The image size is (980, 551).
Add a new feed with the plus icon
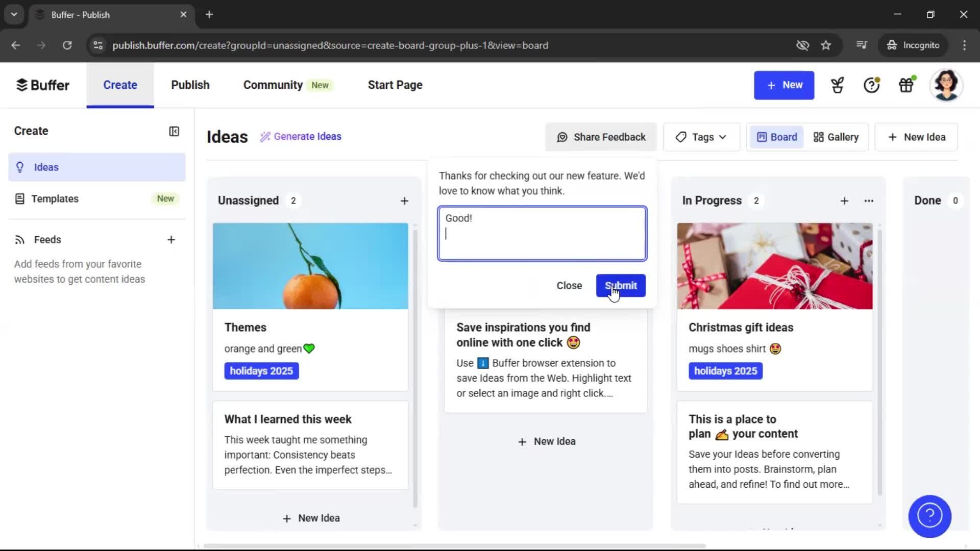pyautogui.click(x=171, y=239)
